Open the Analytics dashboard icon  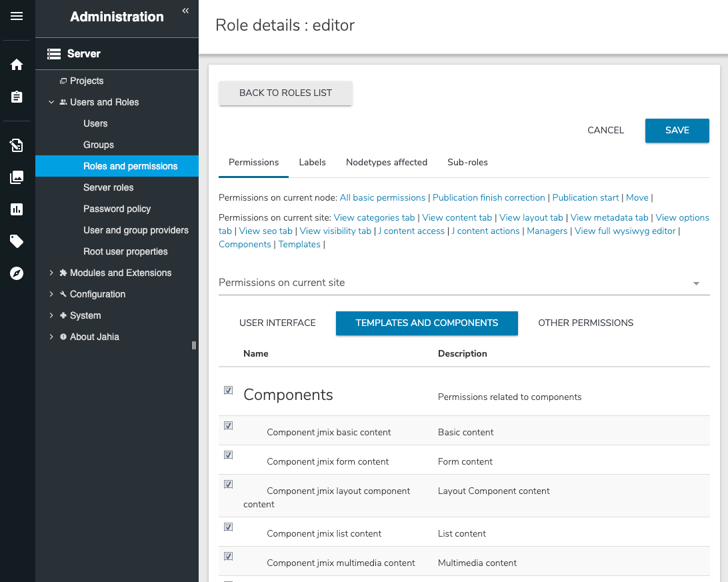point(17,209)
